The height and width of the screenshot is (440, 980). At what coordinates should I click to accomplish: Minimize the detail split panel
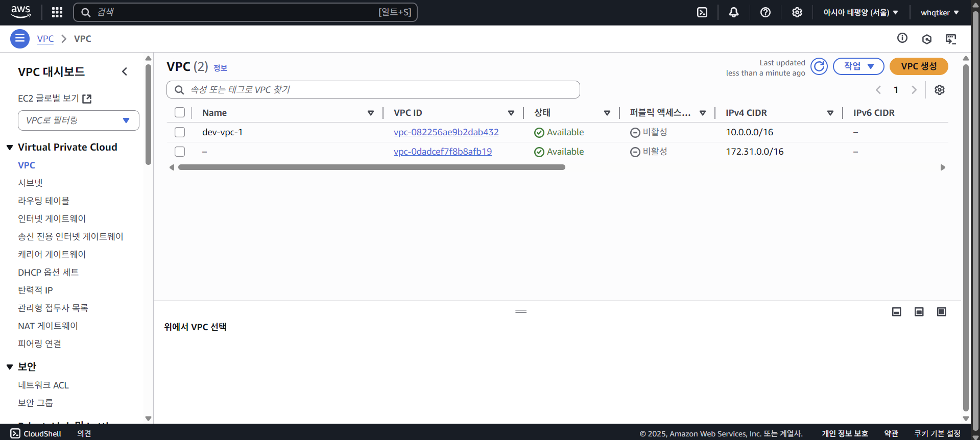(x=897, y=312)
